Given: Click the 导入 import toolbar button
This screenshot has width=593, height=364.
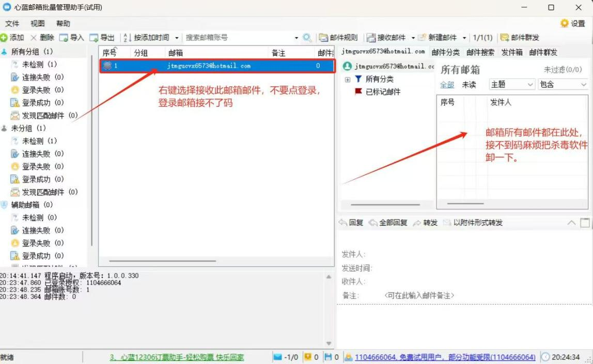Looking at the screenshot, I should pyautogui.click(x=71, y=37).
